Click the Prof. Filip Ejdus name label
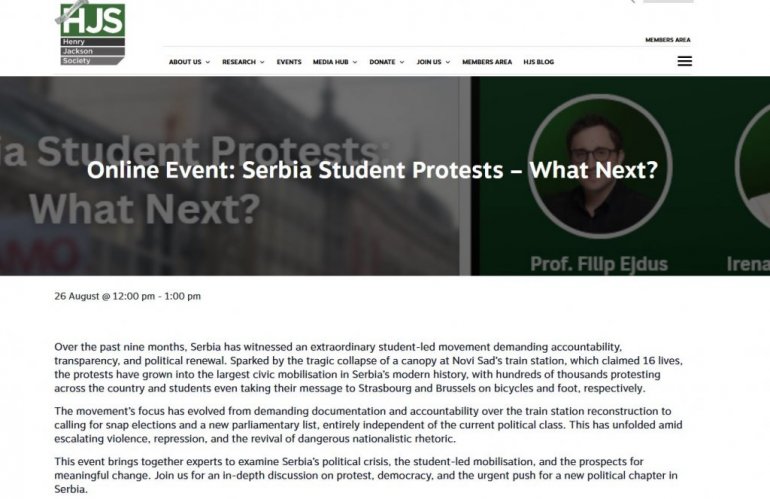 coord(599,264)
